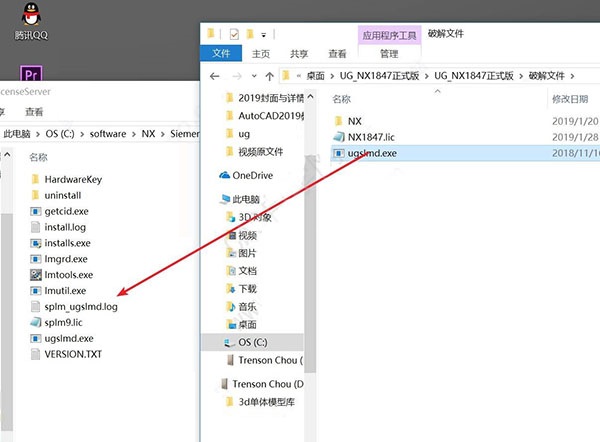Screen dimensions: 600x442
Task: Select the NX1847.lic file
Action: tap(372, 137)
